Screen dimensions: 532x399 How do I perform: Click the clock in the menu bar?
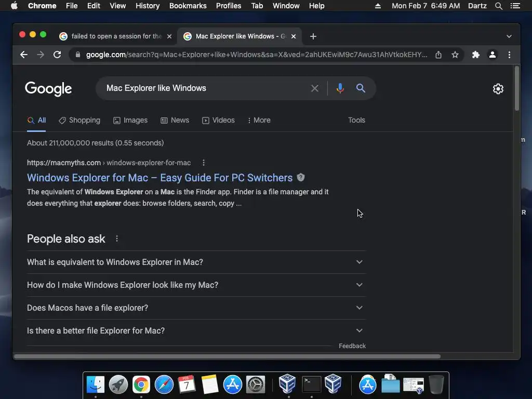pyautogui.click(x=426, y=6)
